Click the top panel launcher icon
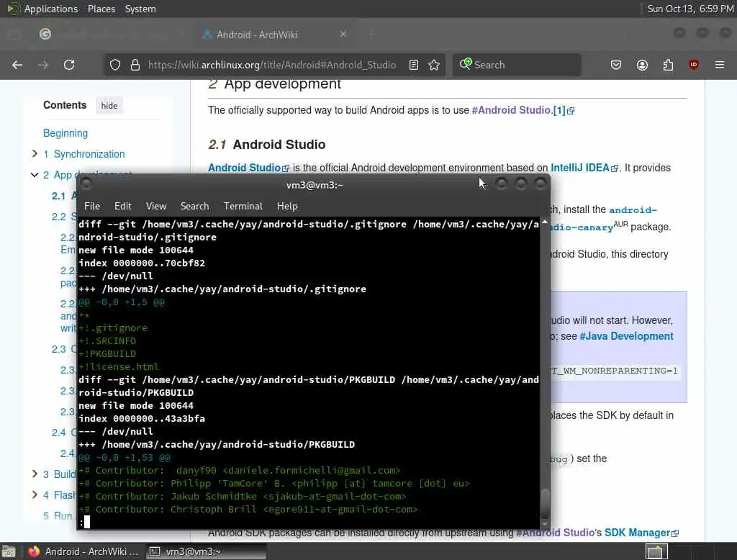This screenshot has height=560, width=737. pos(13,9)
